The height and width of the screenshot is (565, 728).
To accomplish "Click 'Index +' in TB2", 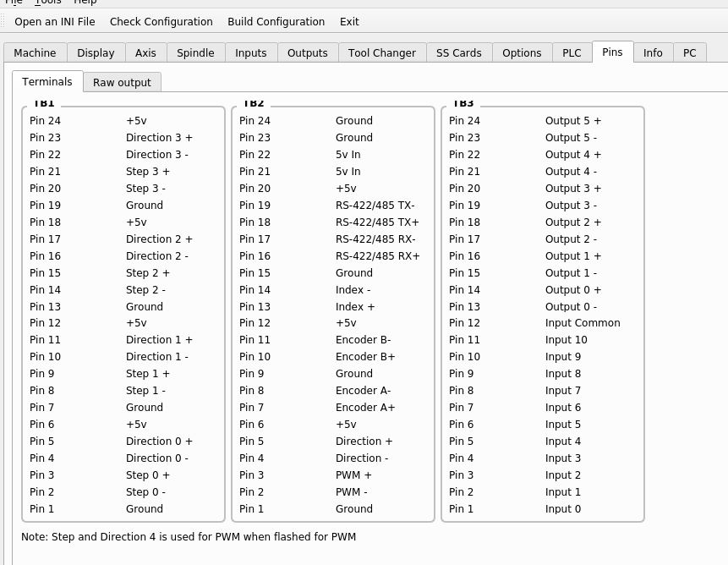I will (355, 306).
